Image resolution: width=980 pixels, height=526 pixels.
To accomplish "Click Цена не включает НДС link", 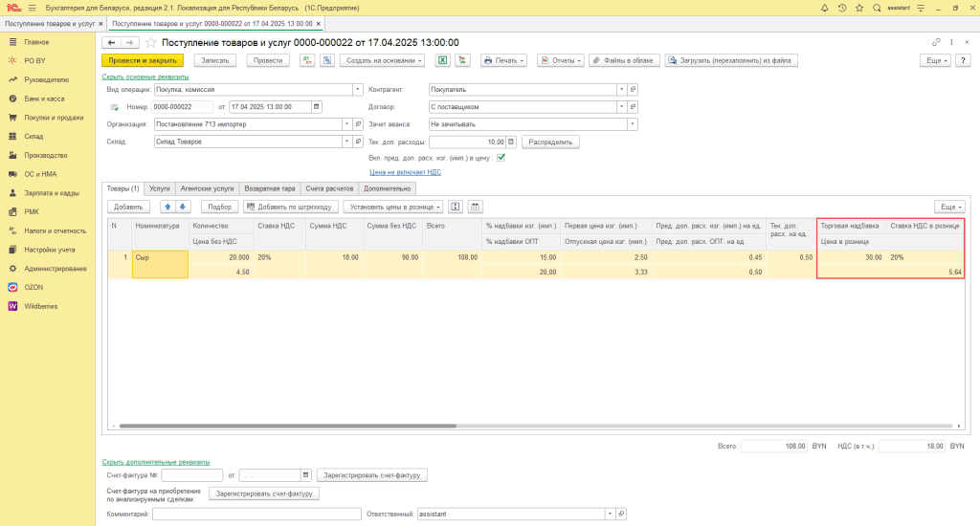I will point(405,172).
